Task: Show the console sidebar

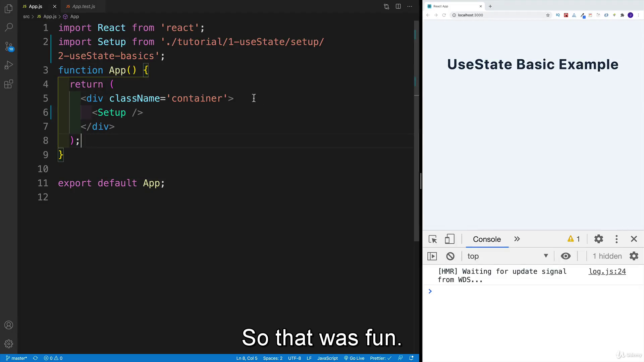Action: 432,256
